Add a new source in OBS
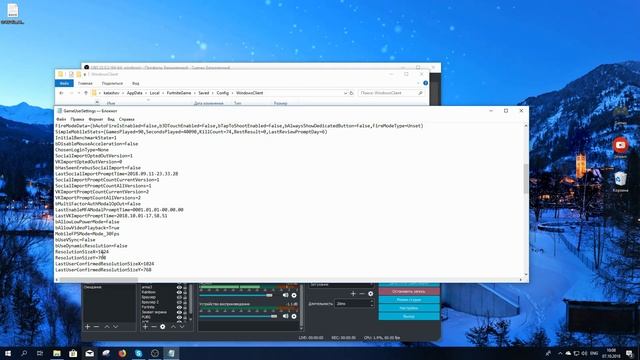This screenshot has height=360, width=640. (145, 327)
